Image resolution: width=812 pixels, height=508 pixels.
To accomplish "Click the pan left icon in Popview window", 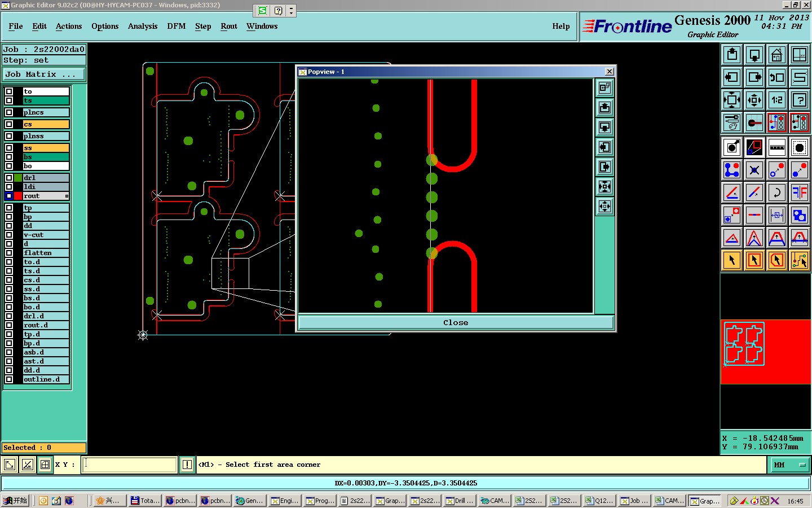I will pos(604,147).
